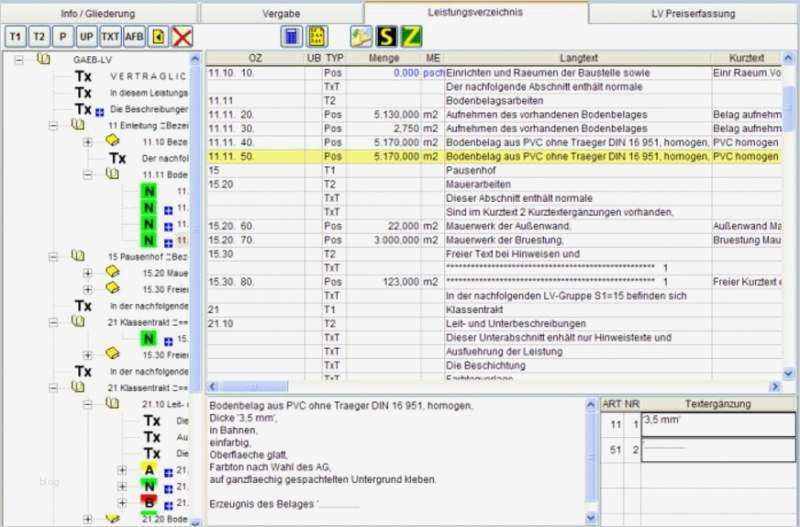Click the red X delete icon
Screen dimensions: 800x527
click(182, 37)
